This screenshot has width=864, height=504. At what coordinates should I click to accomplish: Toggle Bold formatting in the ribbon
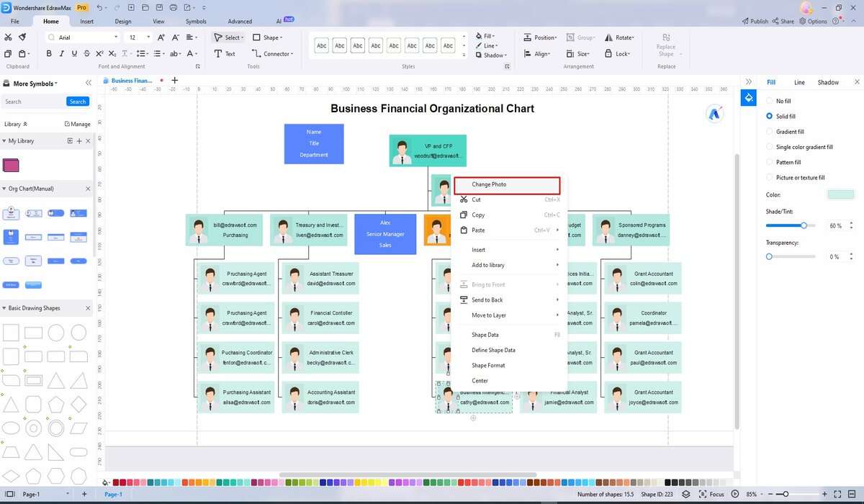[49, 54]
